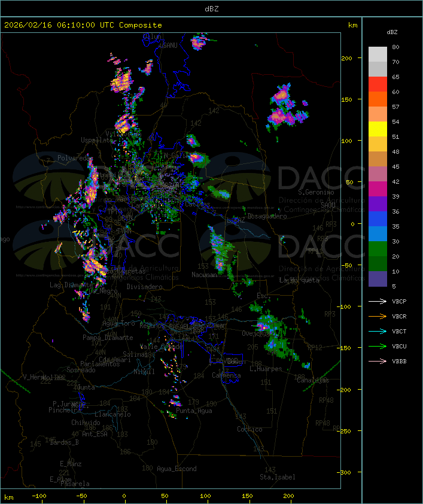
Task: Click the Bardas_B place label
Action: [64, 442]
